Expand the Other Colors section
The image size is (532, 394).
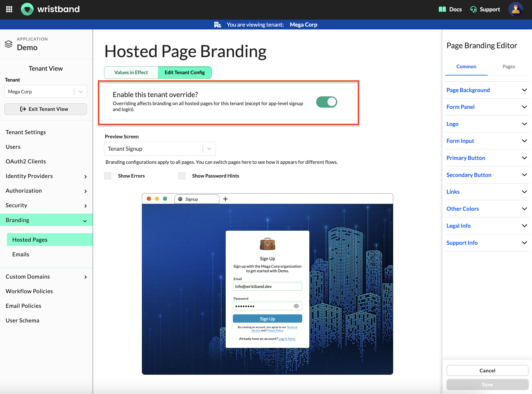487,209
